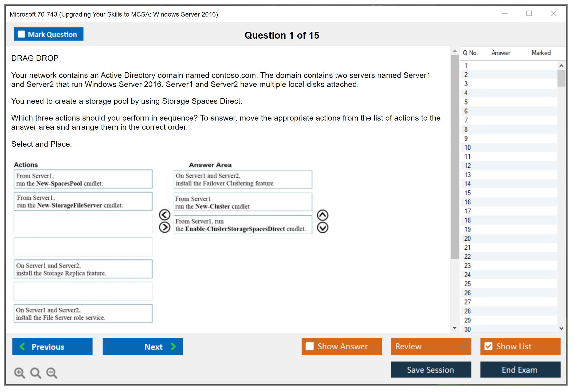Image resolution: width=574 pixels, height=392 pixels.
Task: Select question 22 in the list
Action: pos(467,257)
